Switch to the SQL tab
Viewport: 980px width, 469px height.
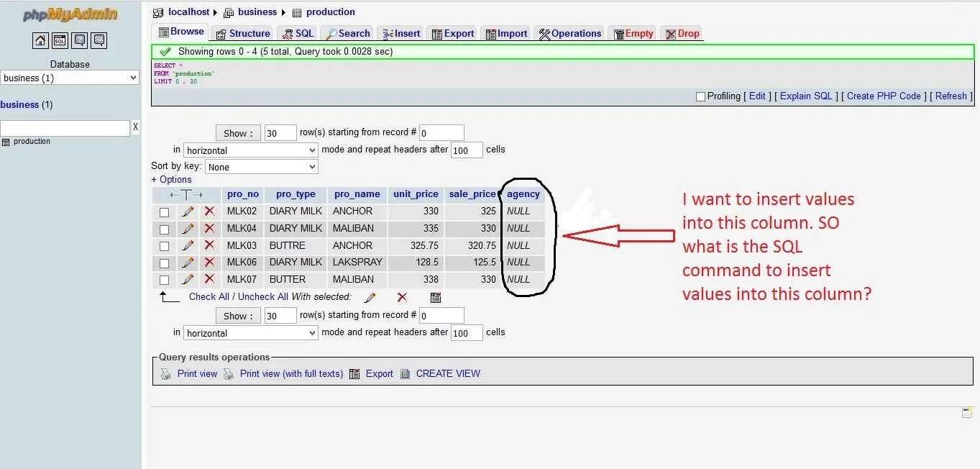coord(297,34)
